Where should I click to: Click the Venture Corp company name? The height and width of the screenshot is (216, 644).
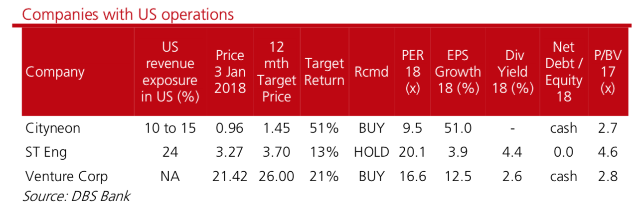[x=66, y=176]
